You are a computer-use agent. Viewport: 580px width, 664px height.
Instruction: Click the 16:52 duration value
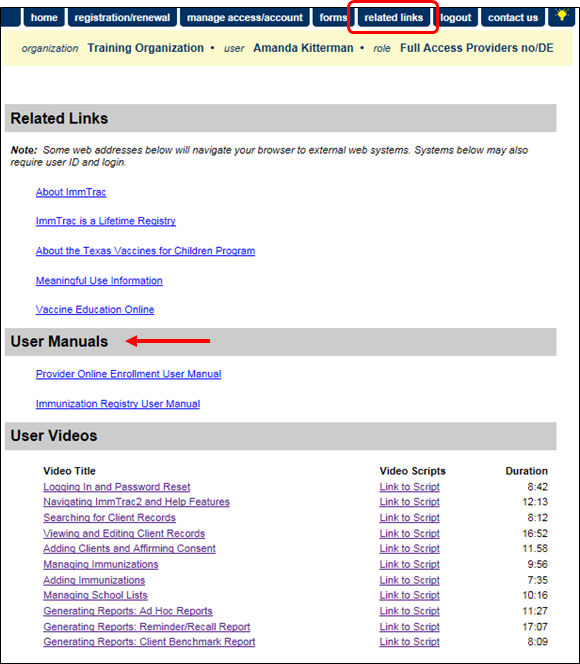click(535, 534)
